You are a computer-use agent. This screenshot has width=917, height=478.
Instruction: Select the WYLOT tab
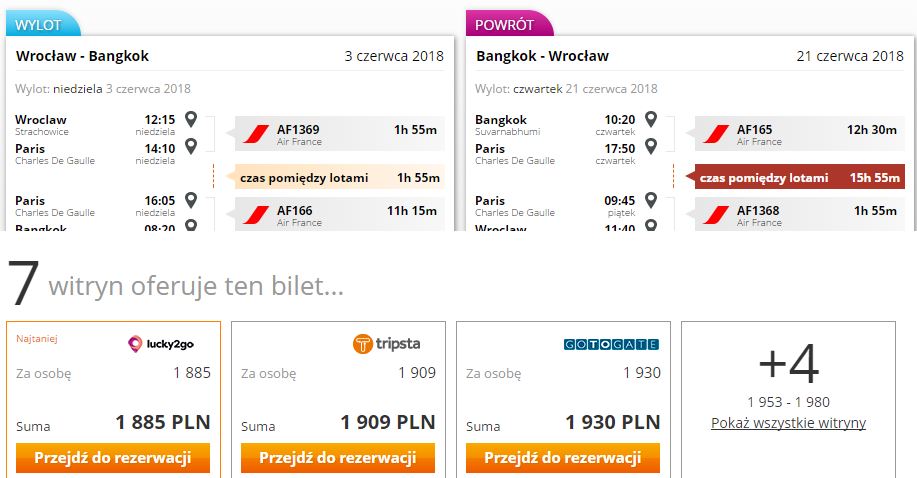point(41,25)
